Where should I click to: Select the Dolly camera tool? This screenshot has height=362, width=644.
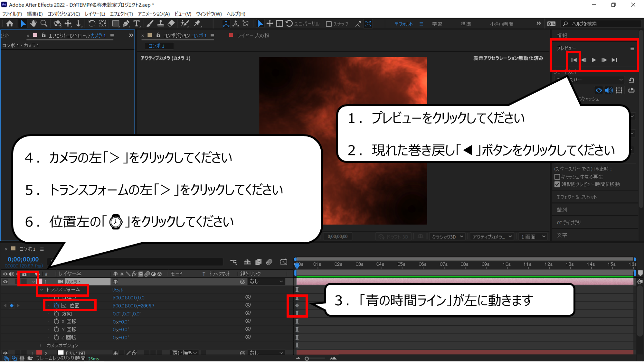point(78,23)
